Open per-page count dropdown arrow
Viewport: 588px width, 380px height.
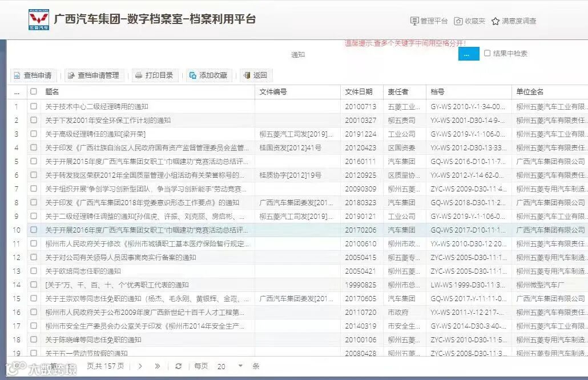tap(240, 366)
